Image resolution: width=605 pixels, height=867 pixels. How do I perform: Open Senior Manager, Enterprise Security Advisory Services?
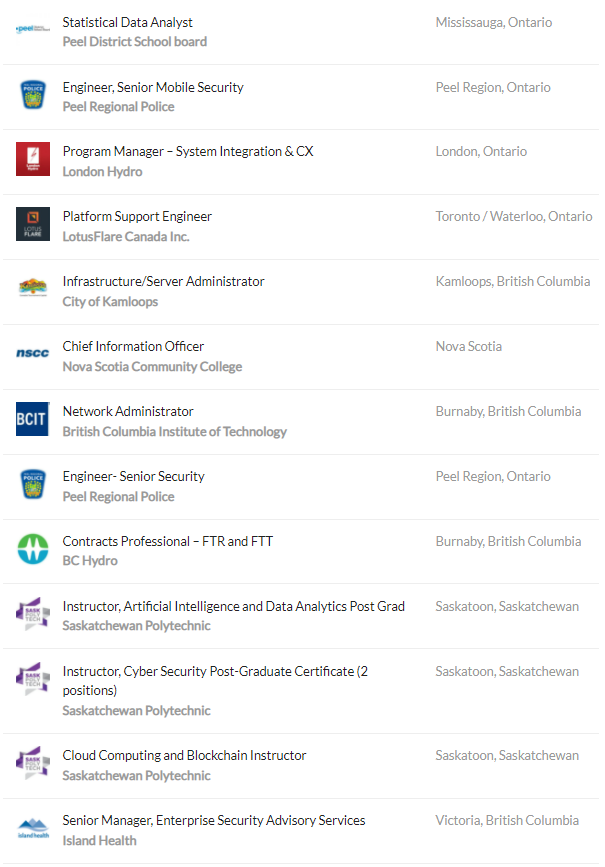214,821
